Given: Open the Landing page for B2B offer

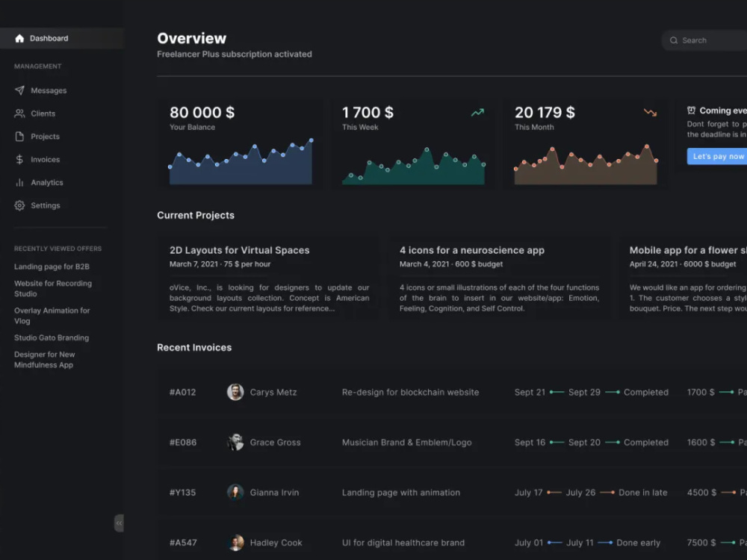Looking at the screenshot, I should click(52, 267).
